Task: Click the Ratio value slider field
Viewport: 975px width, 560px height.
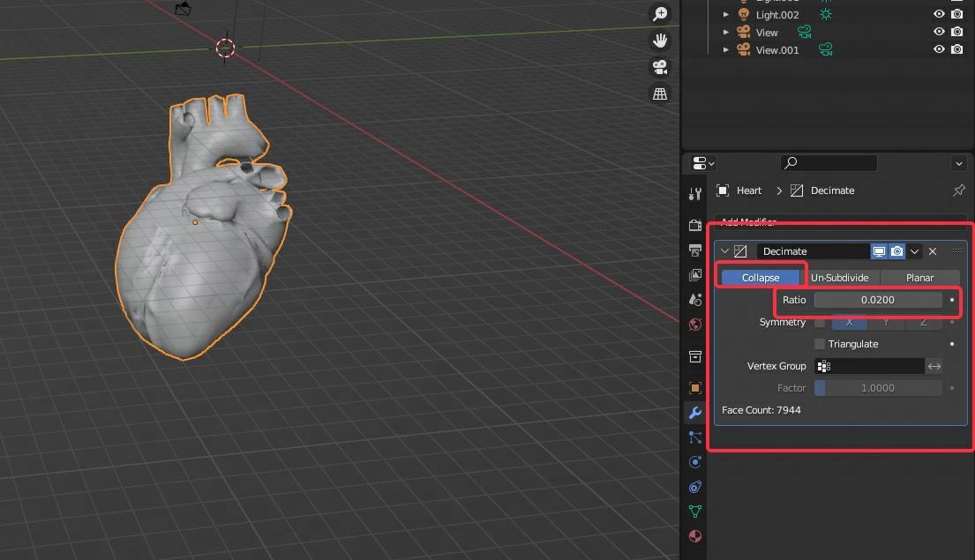Action: tap(877, 300)
